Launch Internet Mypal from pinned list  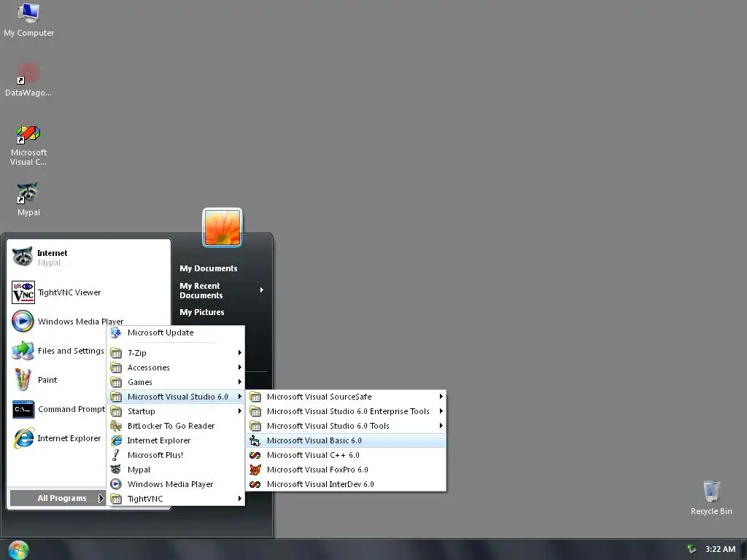click(x=89, y=257)
